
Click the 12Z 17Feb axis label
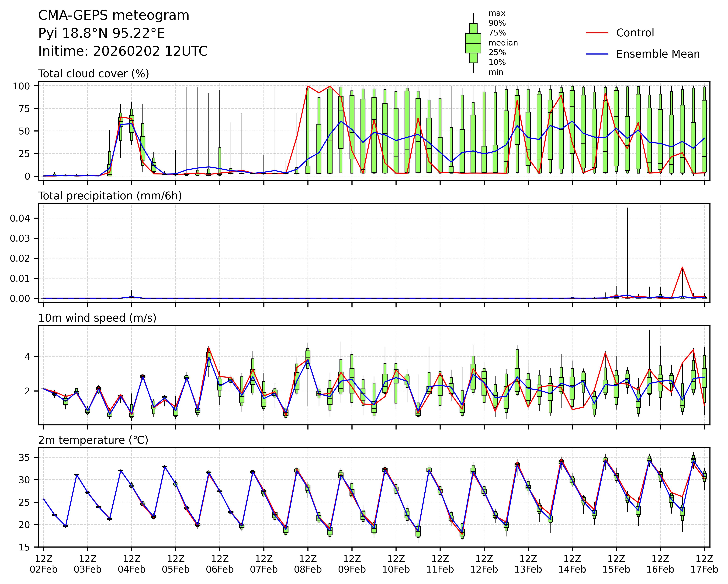tap(704, 564)
